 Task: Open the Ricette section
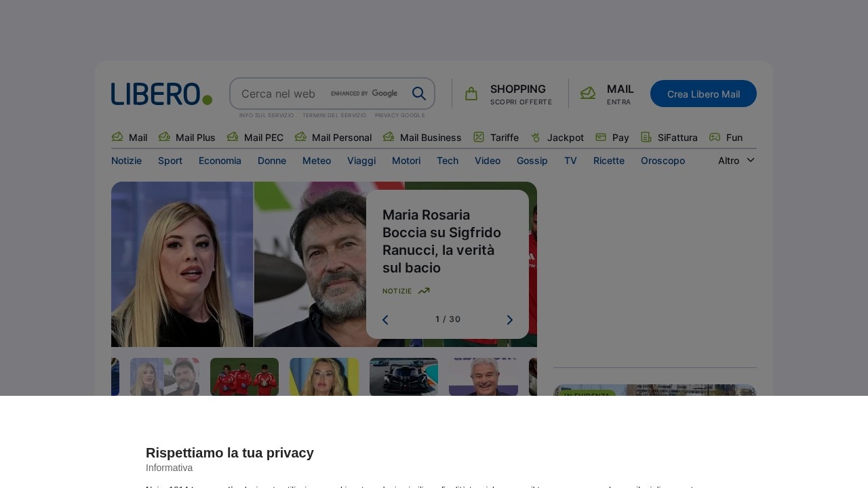click(609, 161)
